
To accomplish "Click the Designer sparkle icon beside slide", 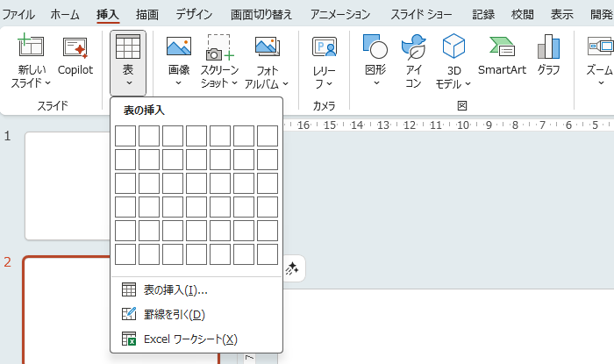I will 292,269.
